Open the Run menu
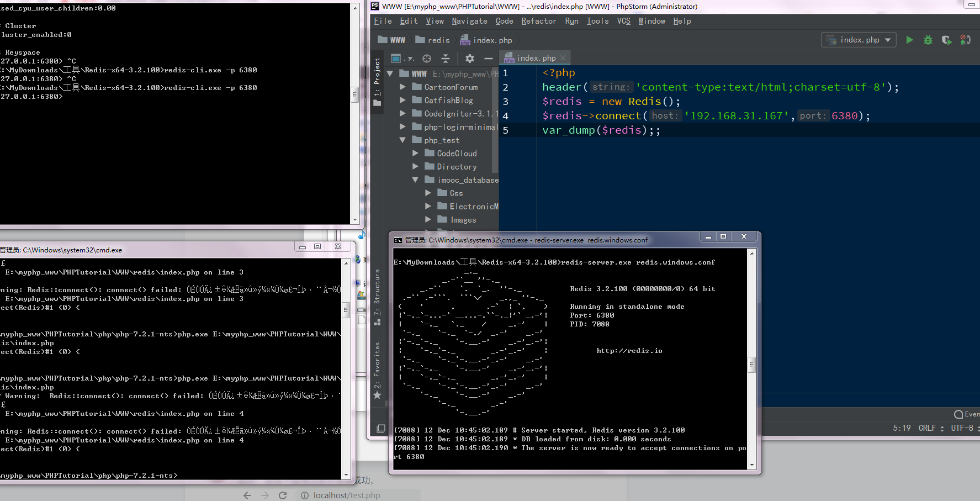This screenshot has width=980, height=501. [x=571, y=21]
